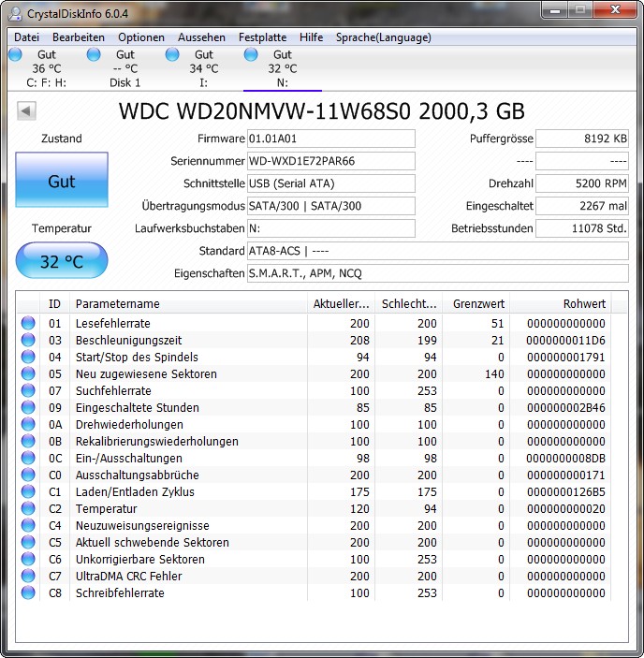Click the Drehzahl field 5200 RPM
Viewport: 644px width, 658px height.
click(582, 183)
